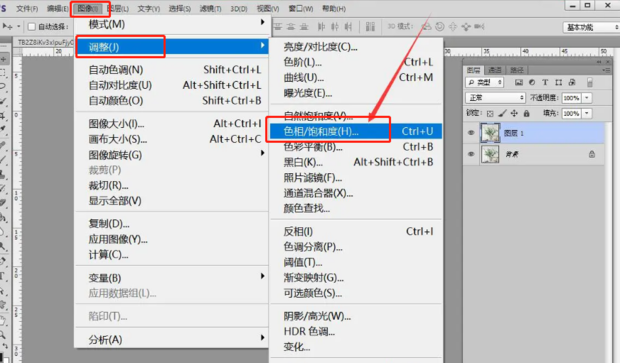This screenshot has width=620, height=363.
Task: Choose 色阶(L)... menu item
Action: [355, 62]
